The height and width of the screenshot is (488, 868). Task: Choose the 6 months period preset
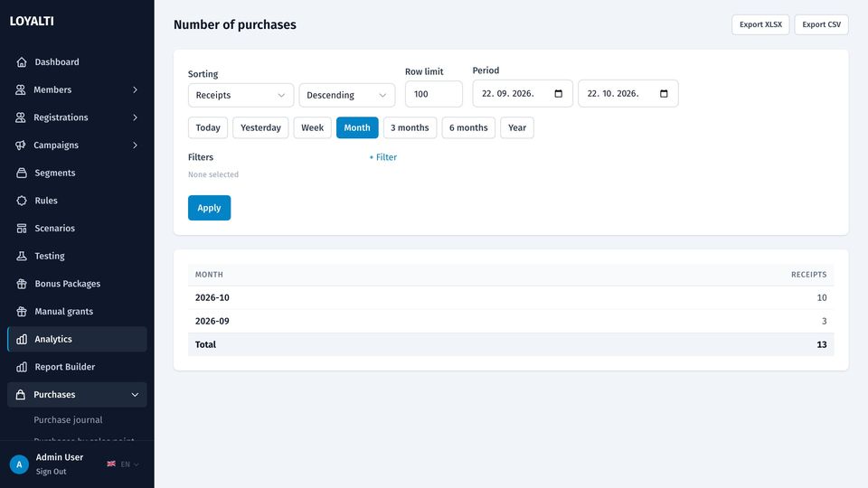click(x=468, y=127)
